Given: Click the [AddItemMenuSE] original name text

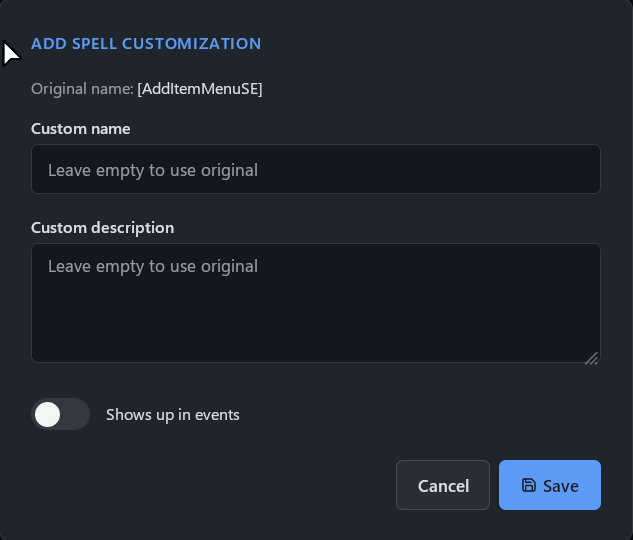Looking at the screenshot, I should [x=200, y=89].
